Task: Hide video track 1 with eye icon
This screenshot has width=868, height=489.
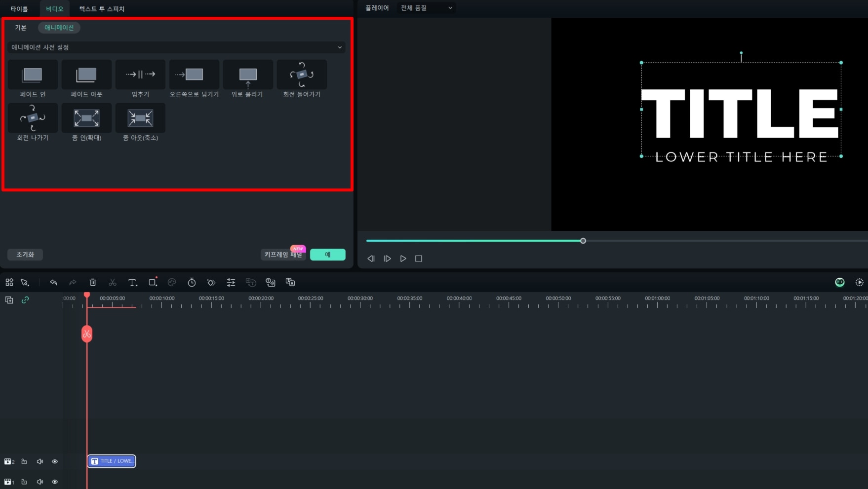Action: (x=55, y=482)
